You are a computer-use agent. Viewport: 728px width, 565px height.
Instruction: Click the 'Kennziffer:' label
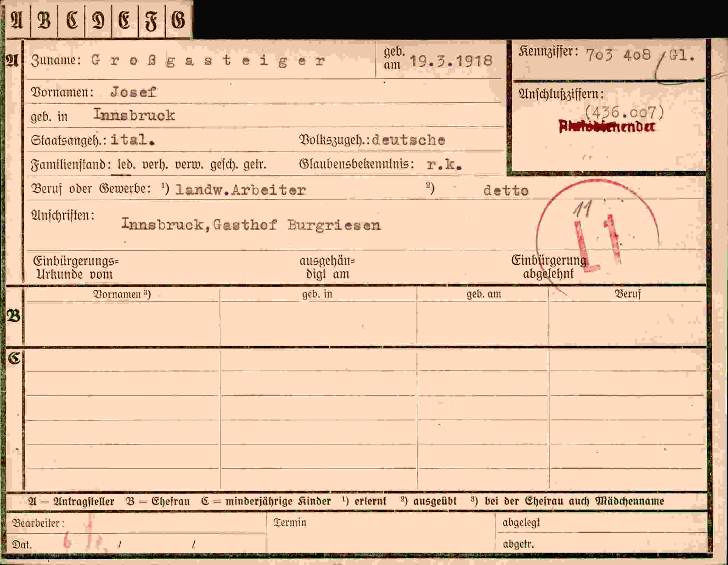548,51
